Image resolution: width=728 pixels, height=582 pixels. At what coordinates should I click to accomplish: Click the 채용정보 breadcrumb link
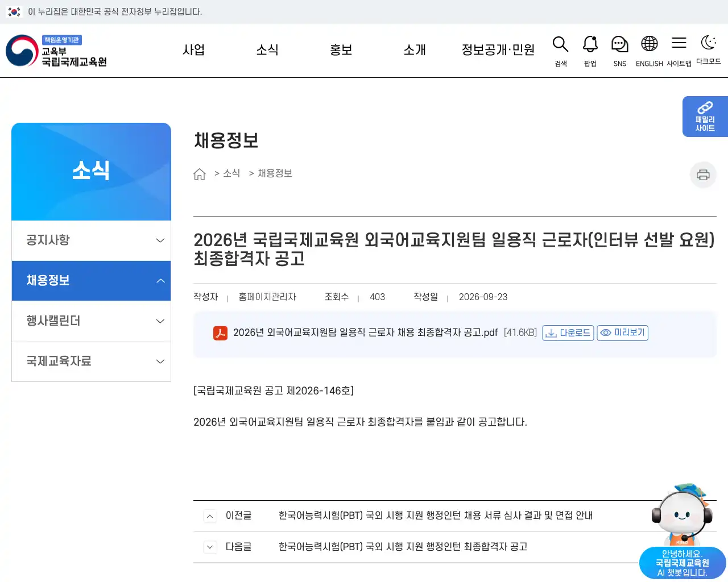[x=275, y=173]
